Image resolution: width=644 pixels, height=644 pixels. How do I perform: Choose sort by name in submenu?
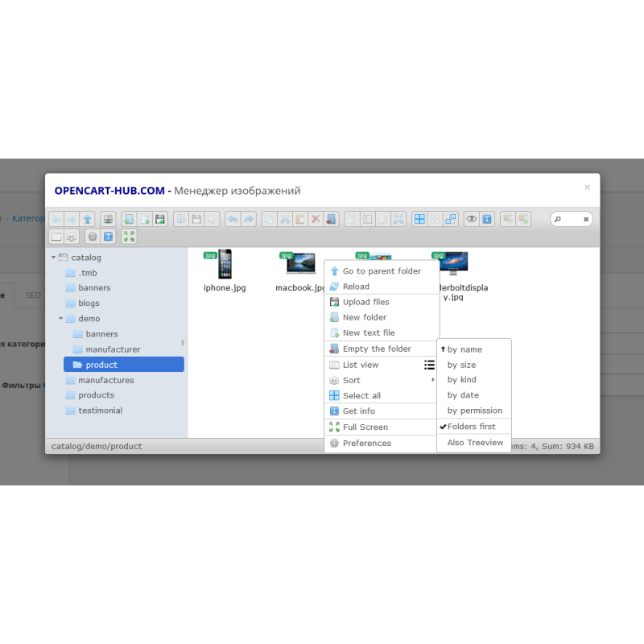pyautogui.click(x=464, y=349)
